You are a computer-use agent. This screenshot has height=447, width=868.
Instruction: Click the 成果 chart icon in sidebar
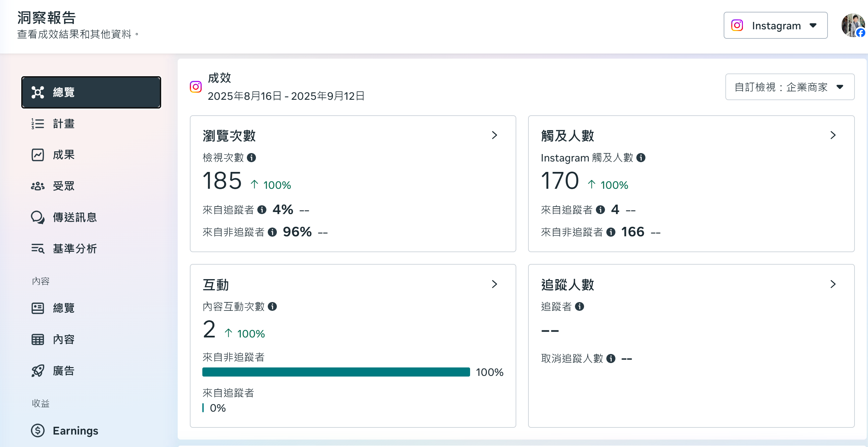click(37, 155)
